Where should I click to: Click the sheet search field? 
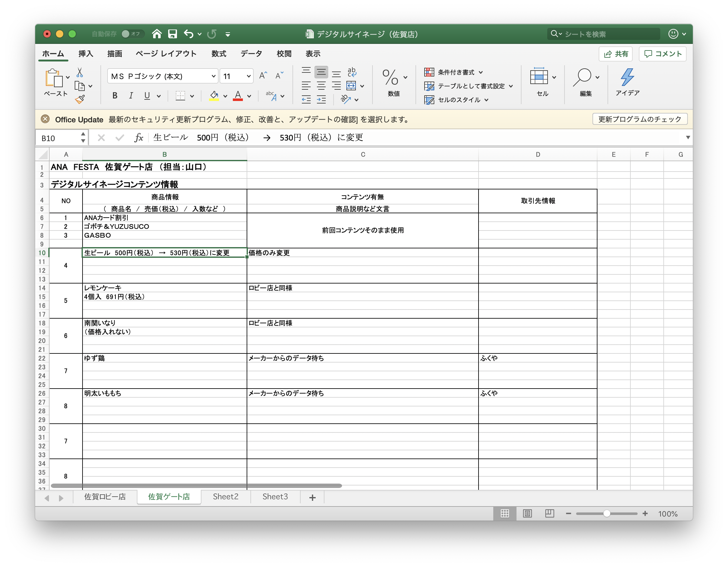coord(603,34)
